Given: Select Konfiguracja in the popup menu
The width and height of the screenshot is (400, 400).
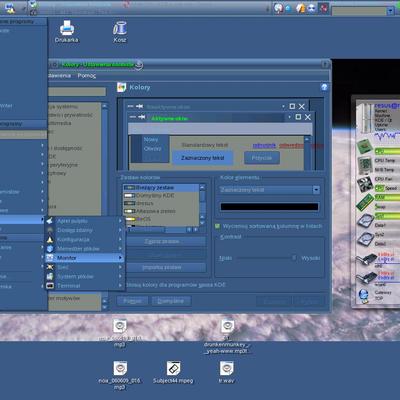Looking at the screenshot, I should point(73,239).
